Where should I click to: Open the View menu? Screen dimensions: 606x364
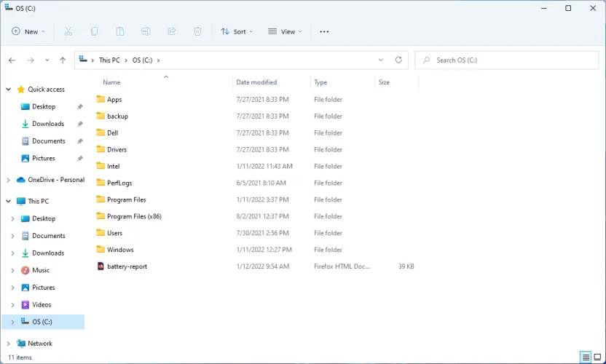click(285, 31)
